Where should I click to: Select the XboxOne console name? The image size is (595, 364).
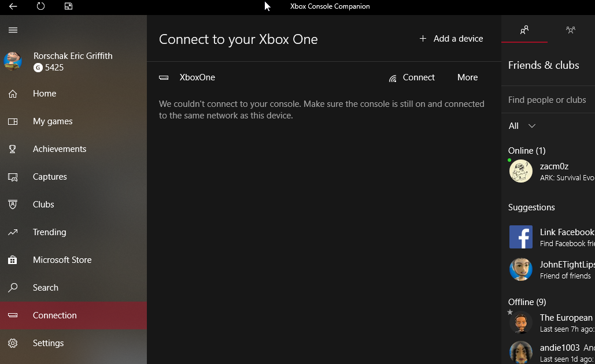pyautogui.click(x=197, y=77)
